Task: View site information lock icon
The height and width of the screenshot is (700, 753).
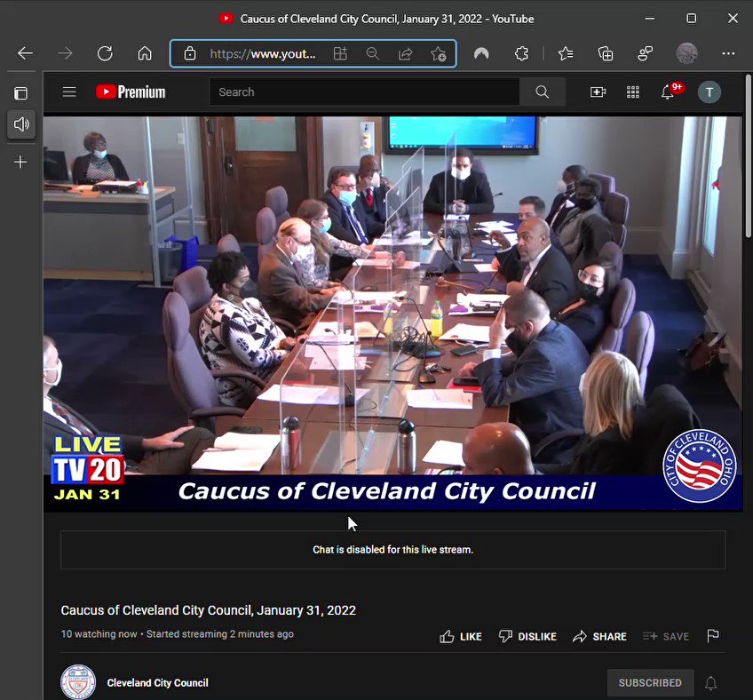Action: pos(190,53)
